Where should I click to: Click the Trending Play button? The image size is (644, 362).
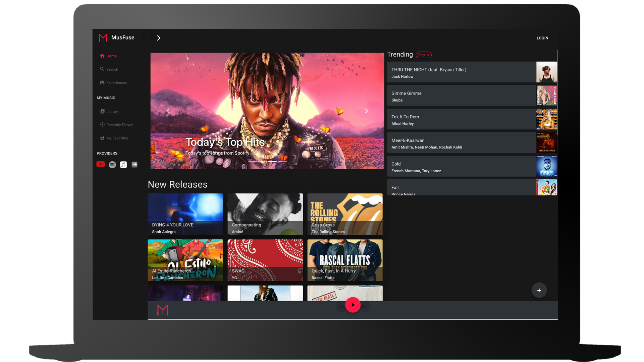point(424,55)
